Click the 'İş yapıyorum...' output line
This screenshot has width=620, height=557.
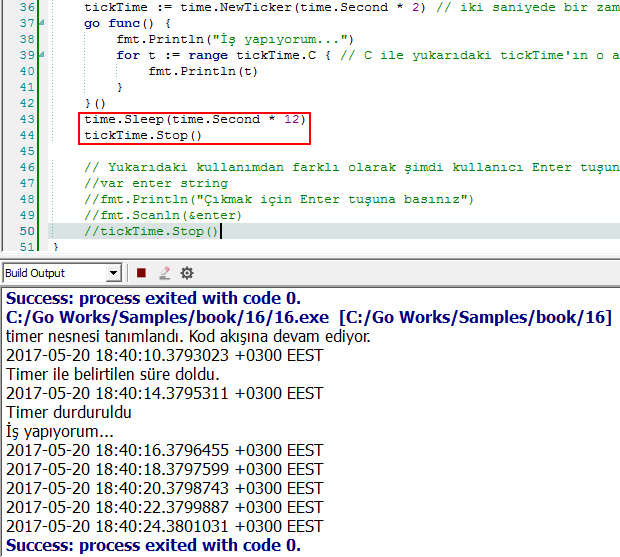coord(60,431)
